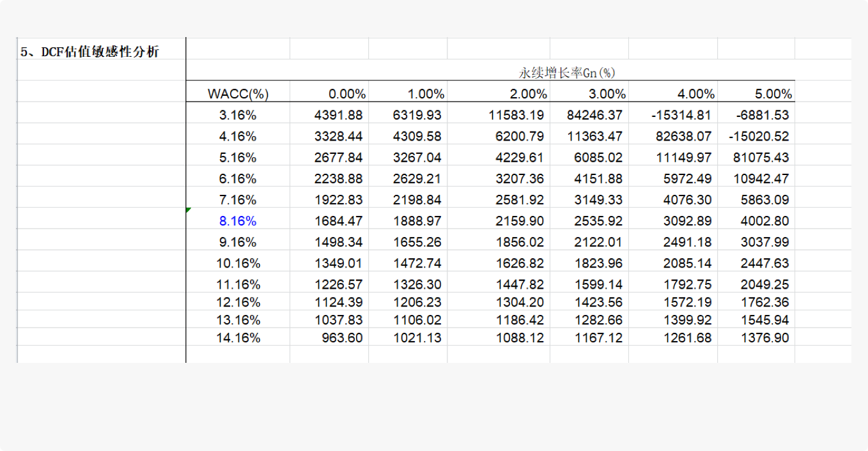Click the blue 8.16% WACC cell
The width and height of the screenshot is (868, 451).
[238, 221]
